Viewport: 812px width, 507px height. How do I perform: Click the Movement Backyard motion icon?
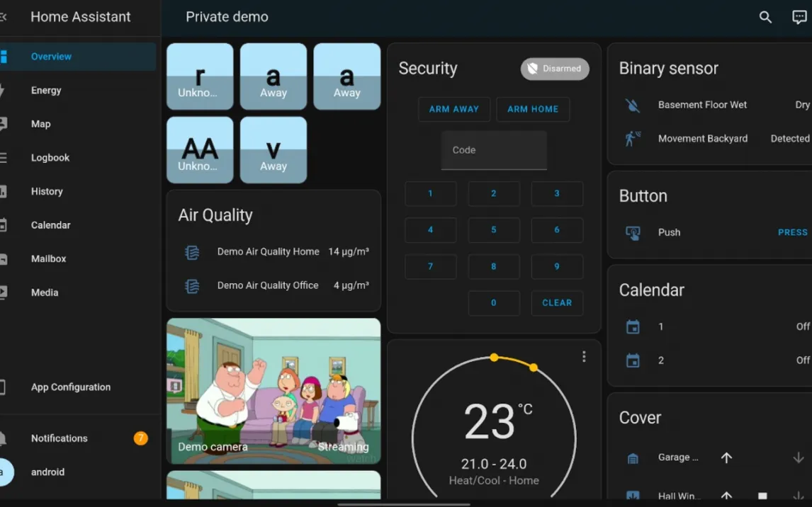point(633,139)
